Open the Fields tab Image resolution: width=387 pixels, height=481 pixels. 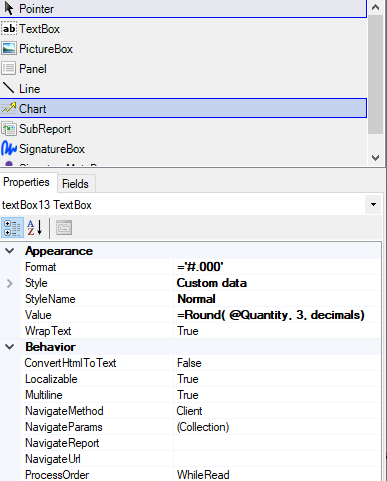coord(75,184)
